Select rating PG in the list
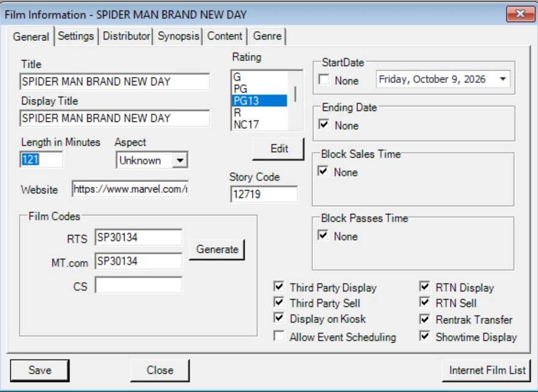 pos(259,89)
